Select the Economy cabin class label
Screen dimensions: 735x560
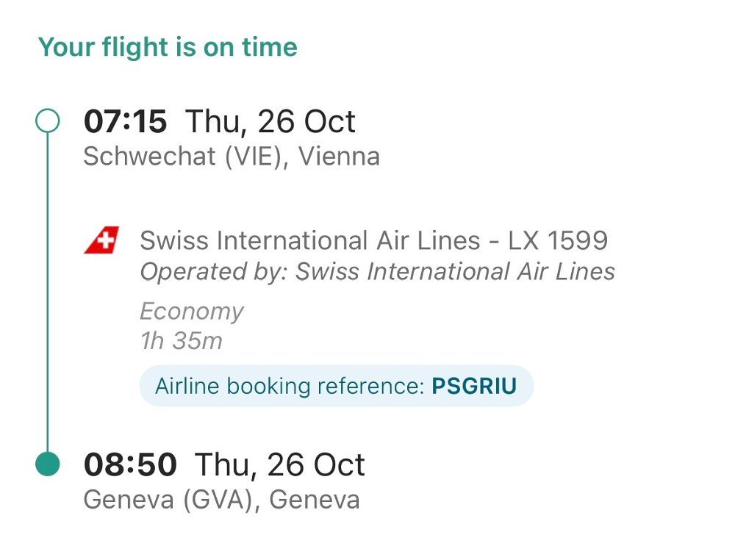(x=191, y=311)
